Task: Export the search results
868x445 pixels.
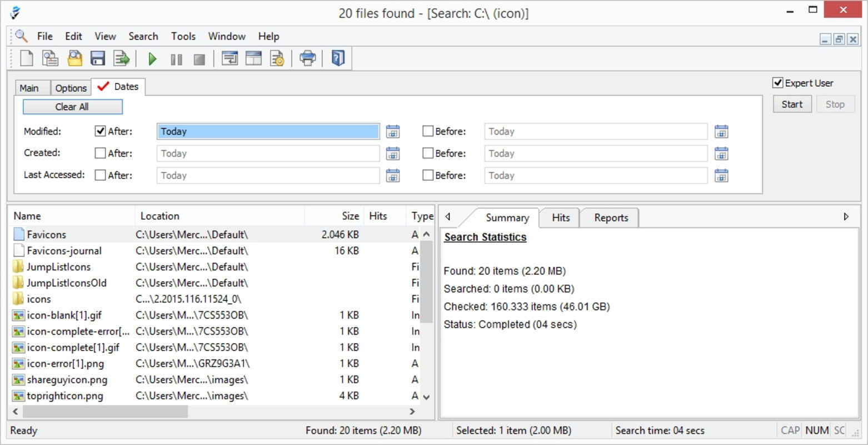Action: pyautogui.click(x=121, y=58)
